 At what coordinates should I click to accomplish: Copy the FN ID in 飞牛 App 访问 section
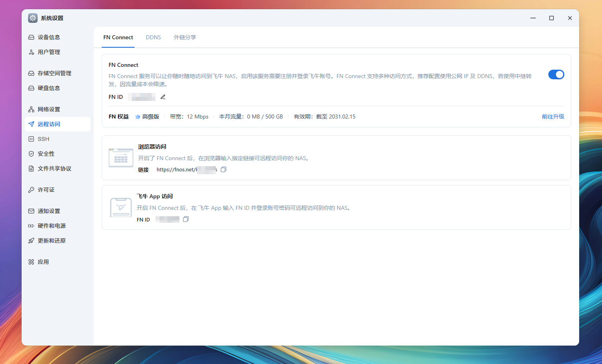click(185, 219)
